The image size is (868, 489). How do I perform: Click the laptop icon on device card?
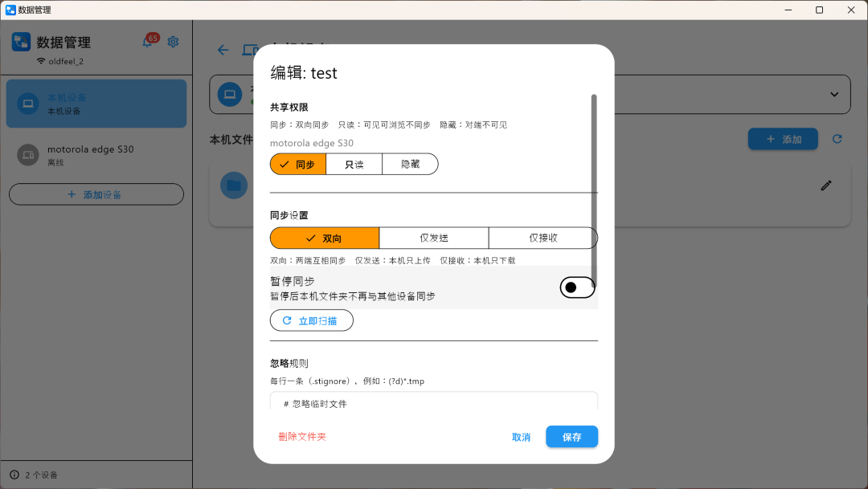(x=230, y=95)
